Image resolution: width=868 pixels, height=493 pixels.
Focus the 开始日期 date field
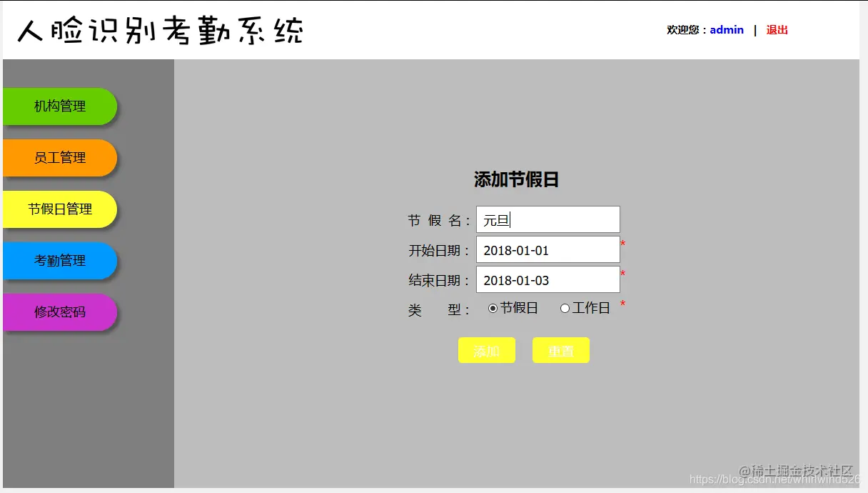click(548, 249)
